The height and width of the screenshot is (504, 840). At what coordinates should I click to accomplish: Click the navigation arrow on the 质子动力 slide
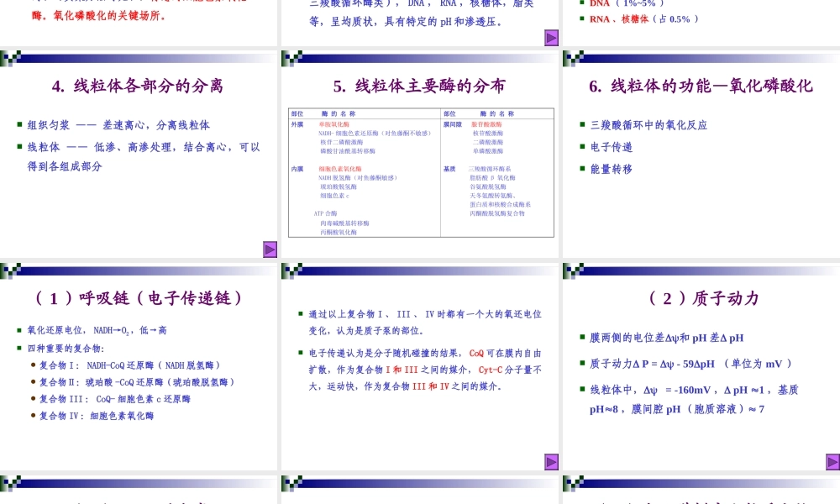tap(831, 461)
